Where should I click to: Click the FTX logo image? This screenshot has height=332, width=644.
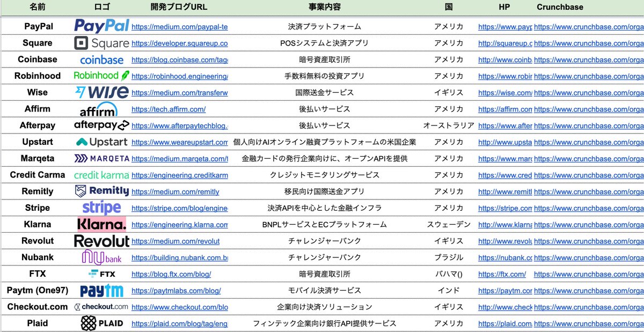(102, 274)
